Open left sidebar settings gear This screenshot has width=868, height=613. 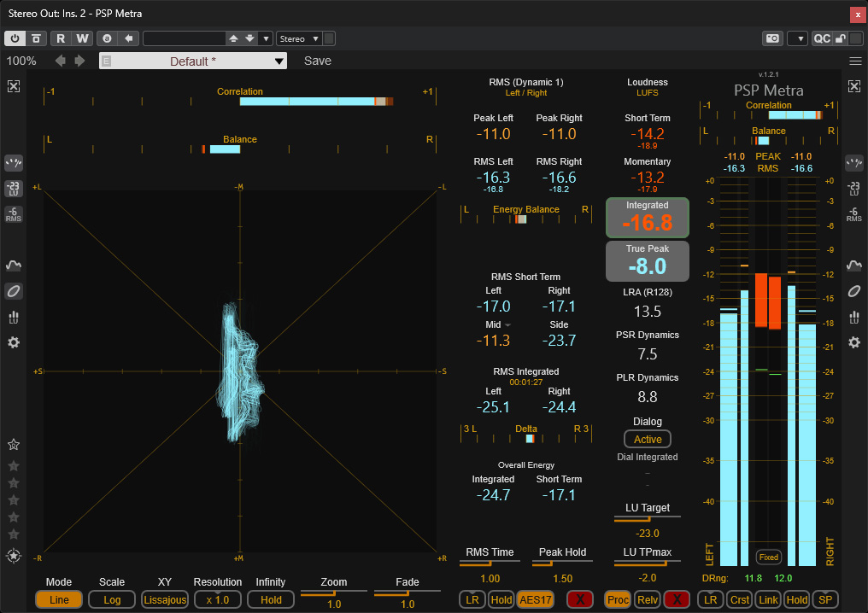14,342
